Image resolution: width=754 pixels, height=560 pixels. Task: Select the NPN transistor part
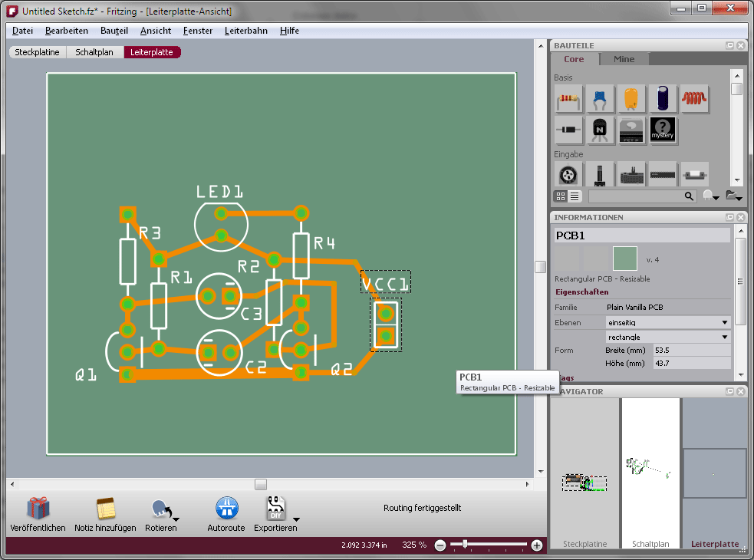tap(600, 131)
